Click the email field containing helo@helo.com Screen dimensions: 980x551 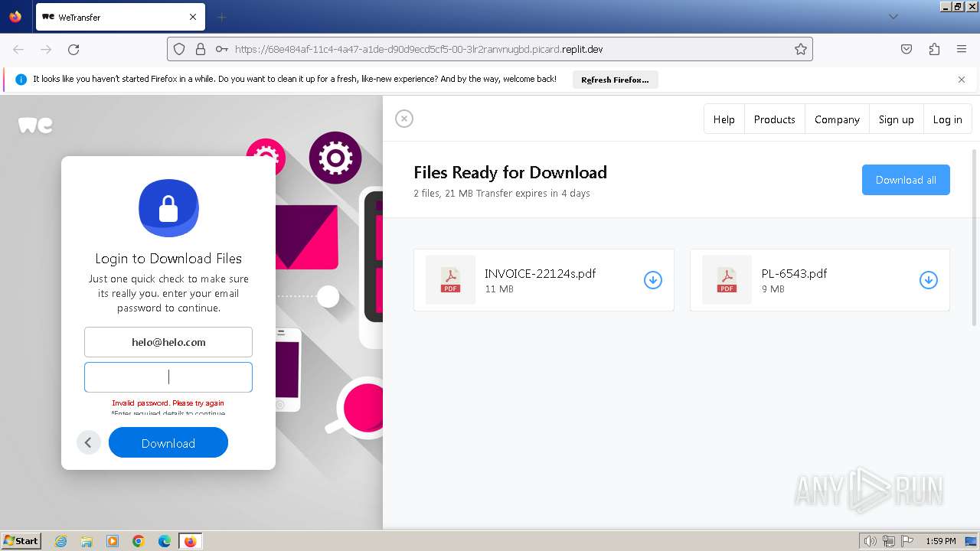[x=168, y=342]
